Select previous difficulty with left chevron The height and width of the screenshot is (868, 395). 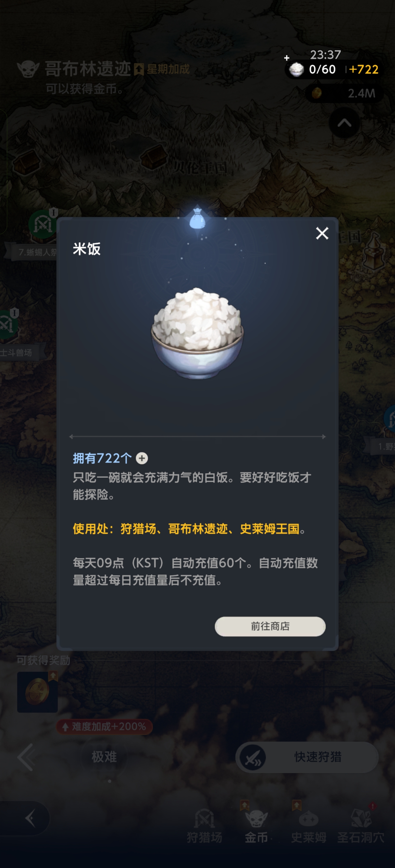click(x=26, y=757)
